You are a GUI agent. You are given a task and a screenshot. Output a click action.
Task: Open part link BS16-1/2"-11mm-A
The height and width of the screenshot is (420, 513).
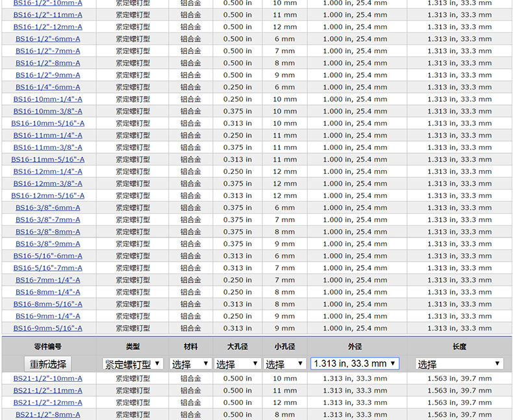(x=48, y=15)
